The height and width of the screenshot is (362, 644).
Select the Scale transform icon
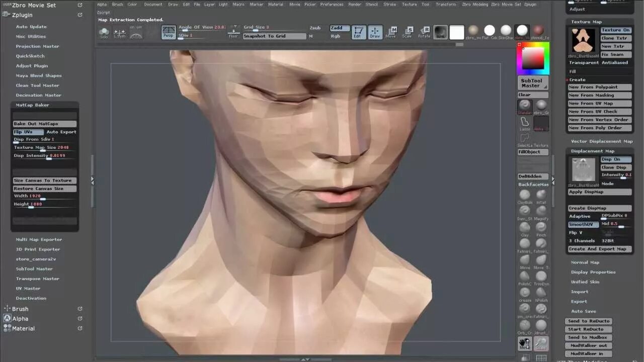[x=408, y=33]
